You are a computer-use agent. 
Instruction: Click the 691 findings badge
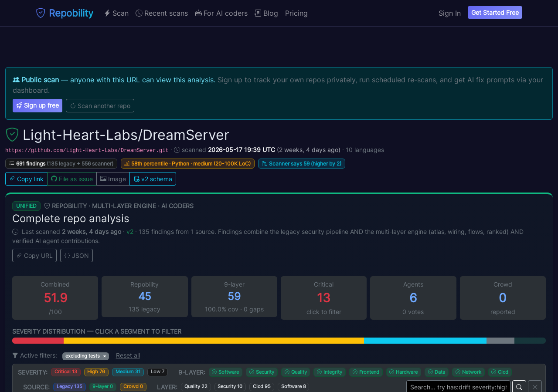tap(61, 163)
